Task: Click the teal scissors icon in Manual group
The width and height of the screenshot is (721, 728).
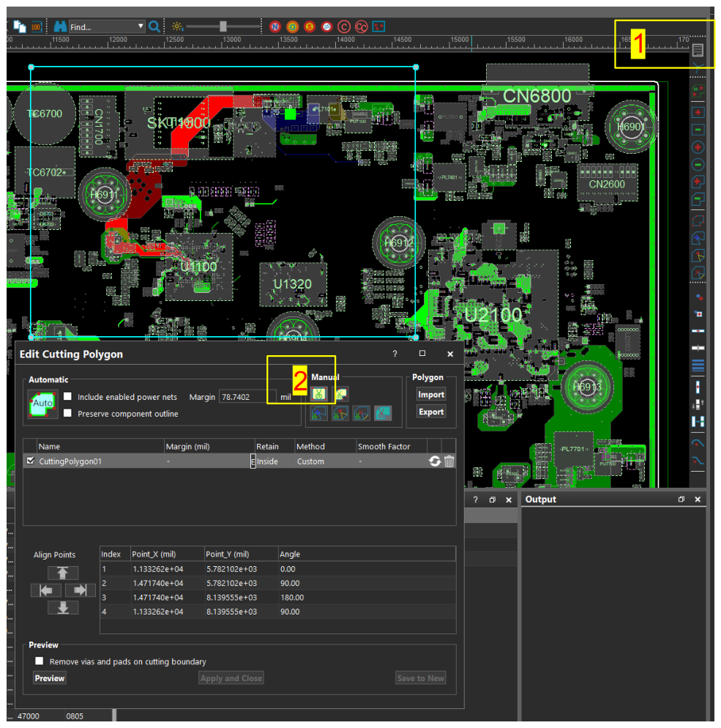Action: tap(383, 413)
